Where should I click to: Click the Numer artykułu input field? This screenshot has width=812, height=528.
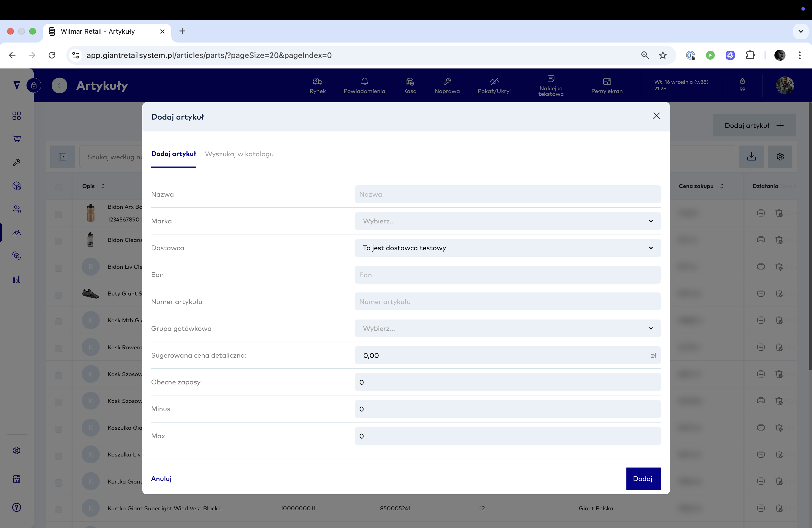click(507, 302)
